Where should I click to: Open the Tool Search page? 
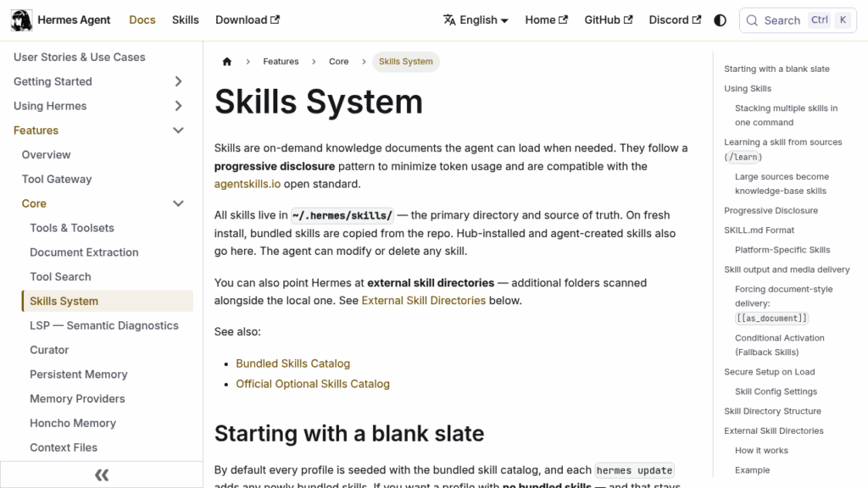click(x=60, y=277)
